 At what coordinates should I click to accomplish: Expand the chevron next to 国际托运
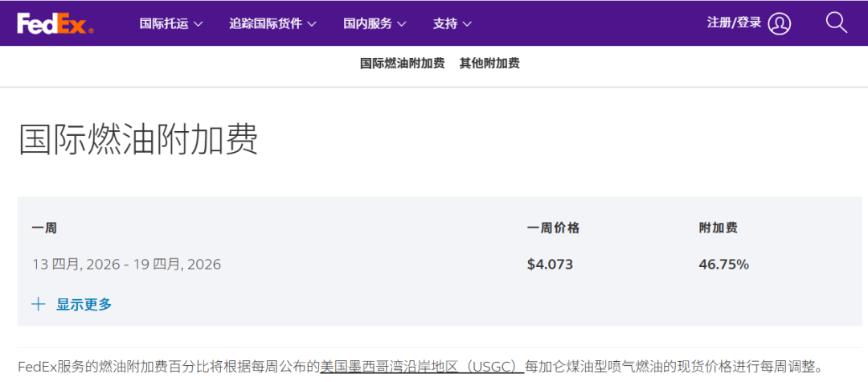coord(199,24)
